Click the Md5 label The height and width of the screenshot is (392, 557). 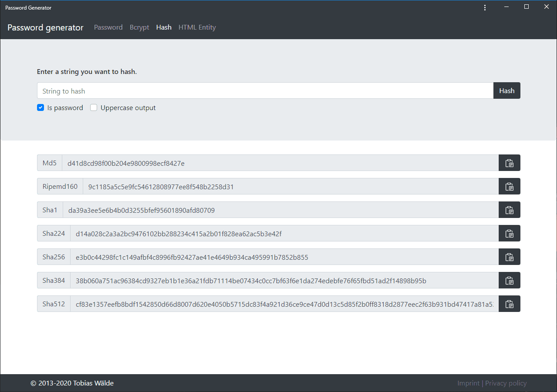click(x=50, y=163)
